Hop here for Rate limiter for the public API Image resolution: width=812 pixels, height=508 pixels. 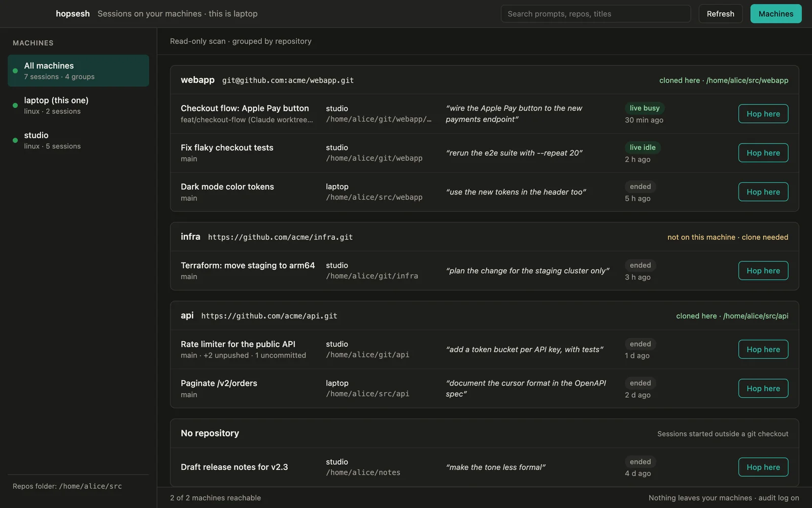click(x=763, y=350)
